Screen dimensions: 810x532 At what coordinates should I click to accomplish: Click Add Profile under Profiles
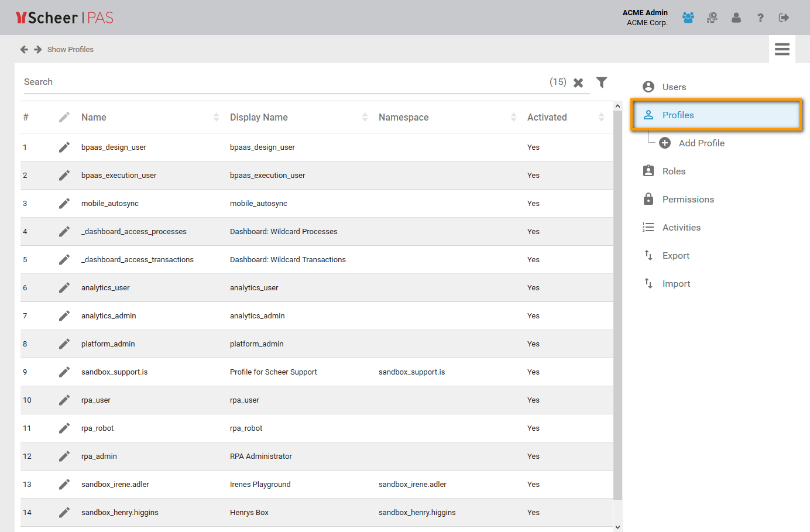point(701,143)
